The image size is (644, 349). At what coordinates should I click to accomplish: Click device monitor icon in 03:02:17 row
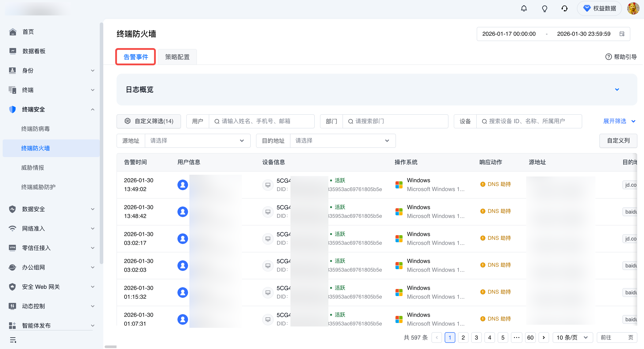(x=268, y=238)
